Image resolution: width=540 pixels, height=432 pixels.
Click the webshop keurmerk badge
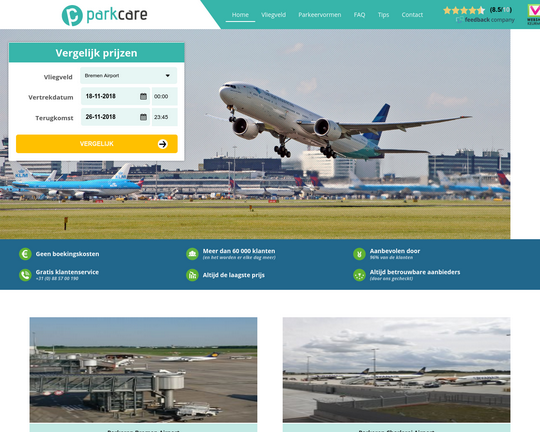point(533,14)
